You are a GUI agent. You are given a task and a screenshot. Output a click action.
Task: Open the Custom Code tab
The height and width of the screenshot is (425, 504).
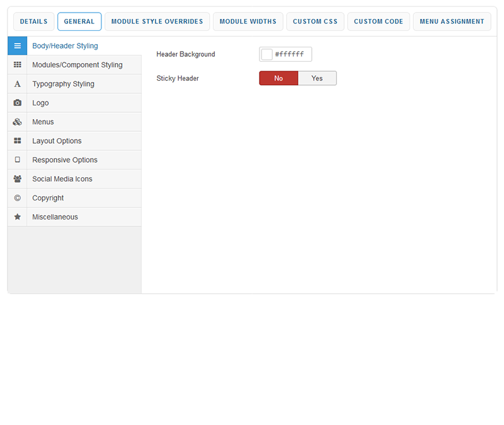[378, 21]
